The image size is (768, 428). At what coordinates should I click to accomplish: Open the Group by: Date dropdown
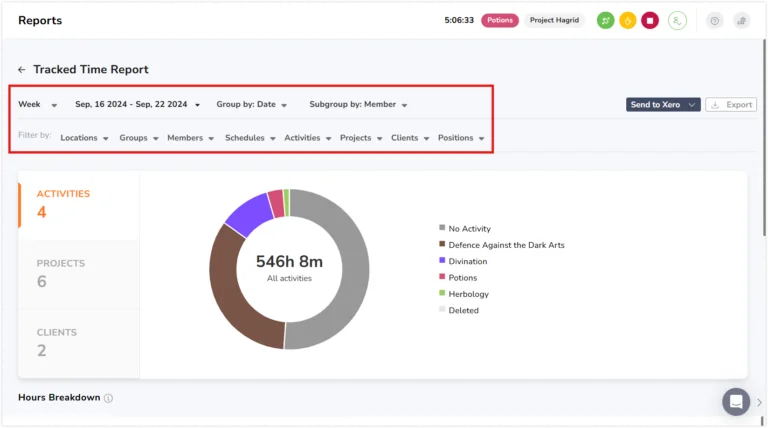(251, 104)
